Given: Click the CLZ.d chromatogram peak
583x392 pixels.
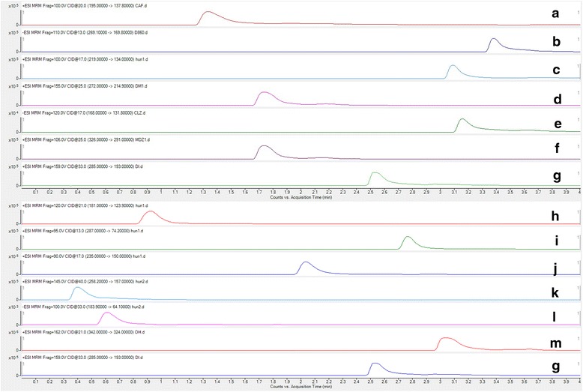Looking at the screenshot, I should [x=462, y=121].
